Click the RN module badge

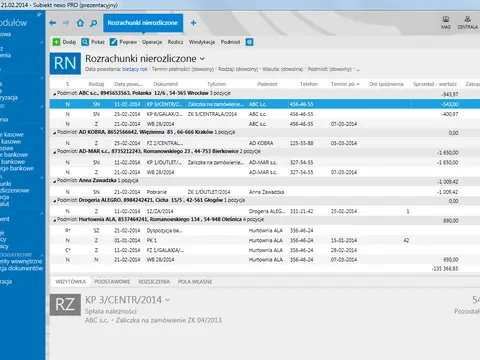pyautogui.click(x=65, y=63)
